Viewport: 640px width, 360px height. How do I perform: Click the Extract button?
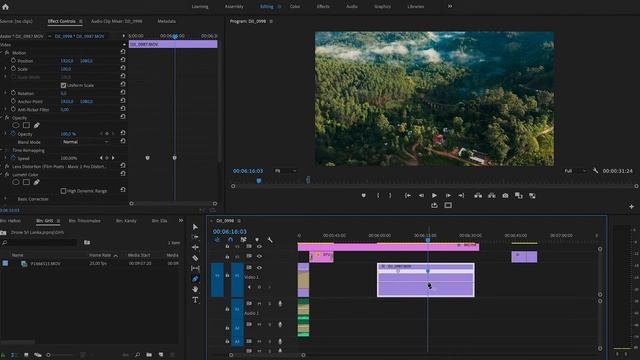pyautogui.click(x=492, y=196)
